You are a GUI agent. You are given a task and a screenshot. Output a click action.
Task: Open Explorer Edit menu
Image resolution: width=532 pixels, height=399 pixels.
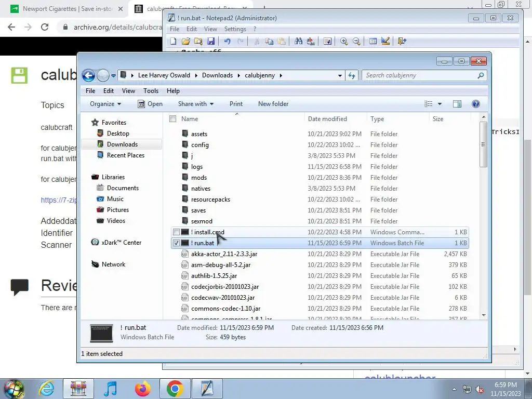109,91
